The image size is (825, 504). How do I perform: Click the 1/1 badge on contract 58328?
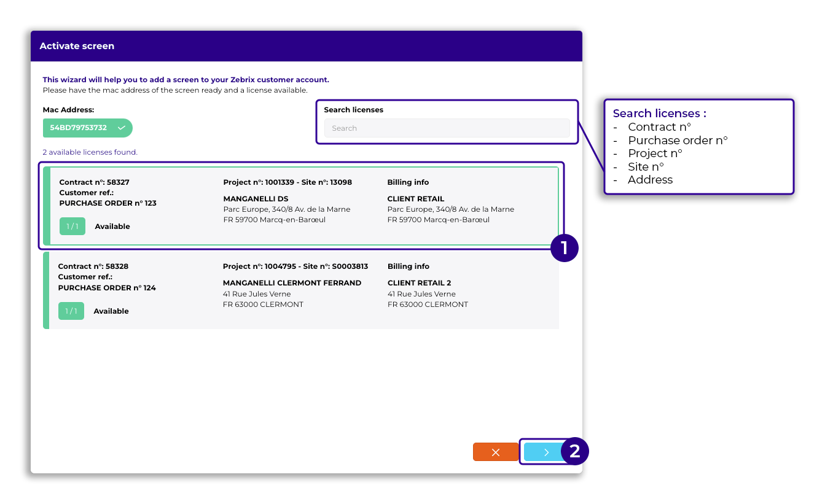click(x=71, y=311)
